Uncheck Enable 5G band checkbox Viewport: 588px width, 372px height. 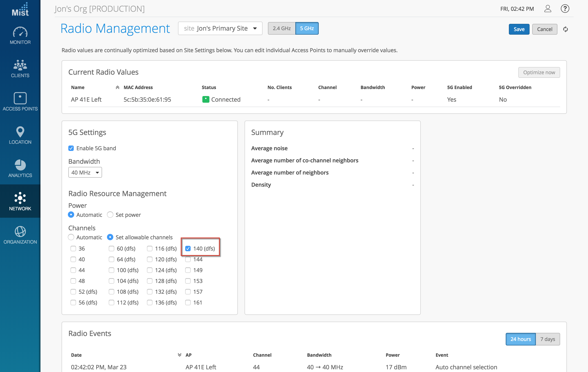pyautogui.click(x=71, y=148)
